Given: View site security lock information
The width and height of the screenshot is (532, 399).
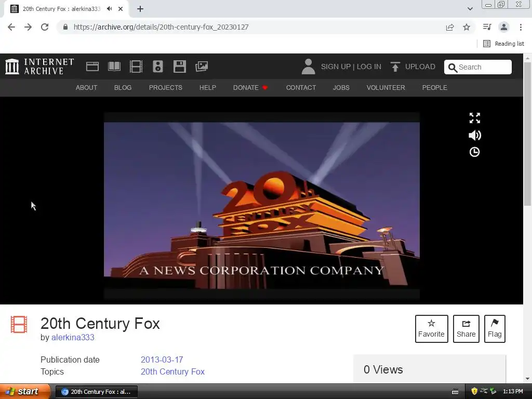Looking at the screenshot, I should pos(65,27).
